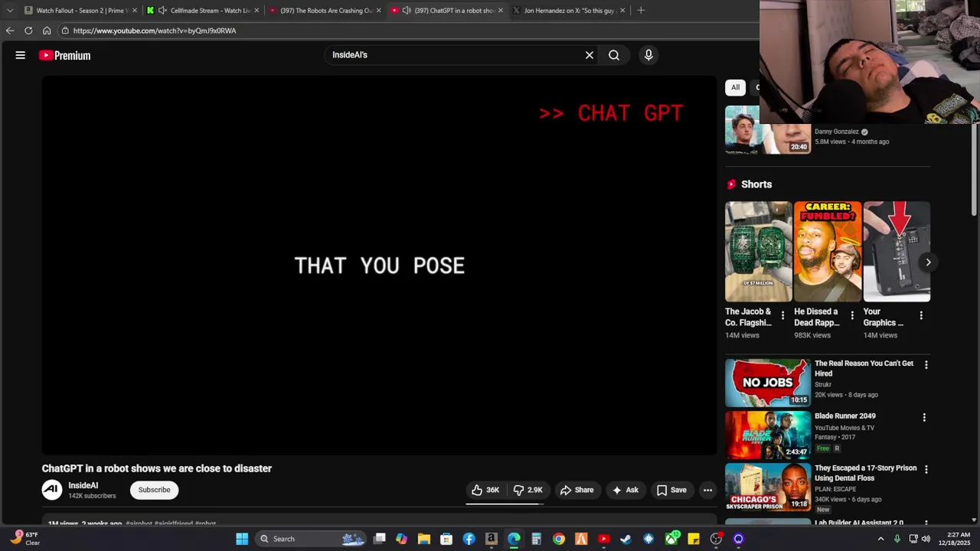Click the #airobot hashtag
Image resolution: width=980 pixels, height=551 pixels.
(139, 524)
